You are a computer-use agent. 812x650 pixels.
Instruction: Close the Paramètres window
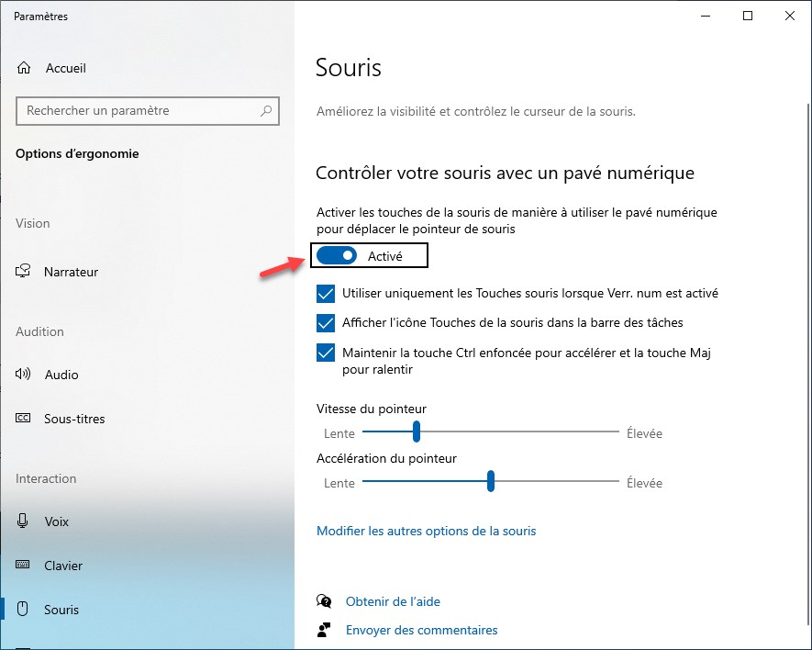[790, 16]
